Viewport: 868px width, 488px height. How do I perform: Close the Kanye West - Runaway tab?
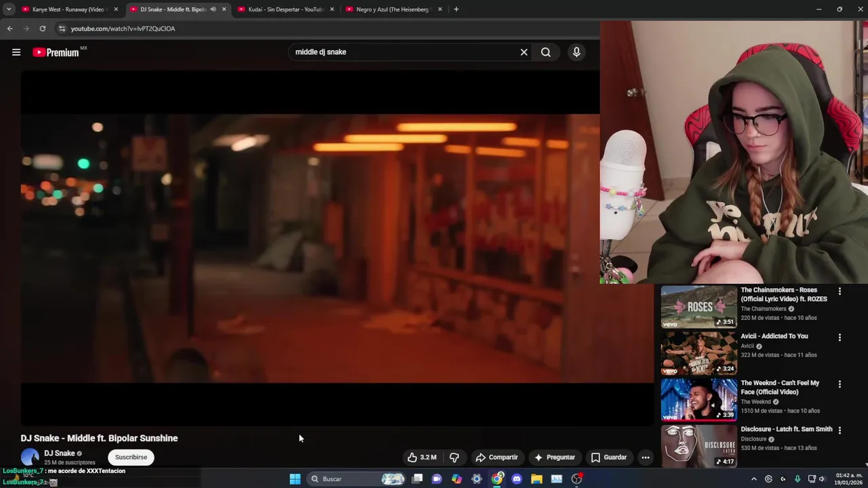[116, 9]
